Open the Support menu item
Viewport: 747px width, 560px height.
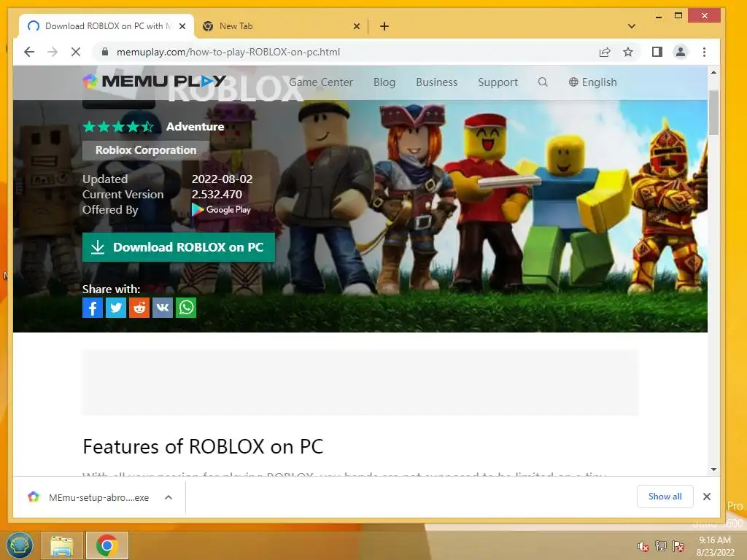point(498,82)
